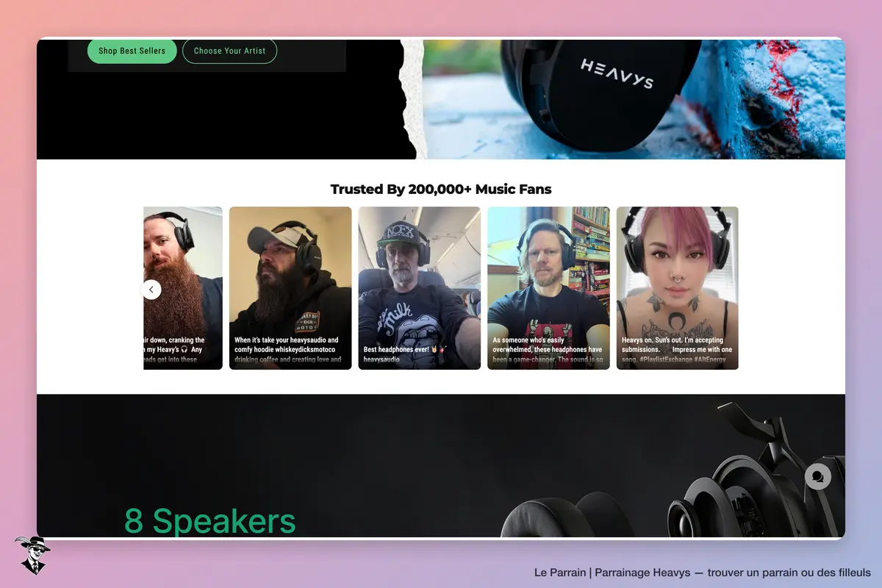This screenshot has width=882, height=588.
Task: Click the Le Parrain mascot logo
Action: point(32,555)
